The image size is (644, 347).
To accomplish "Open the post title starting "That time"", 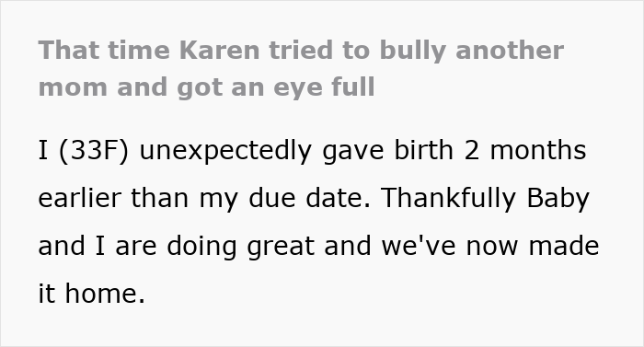I will (x=301, y=69).
